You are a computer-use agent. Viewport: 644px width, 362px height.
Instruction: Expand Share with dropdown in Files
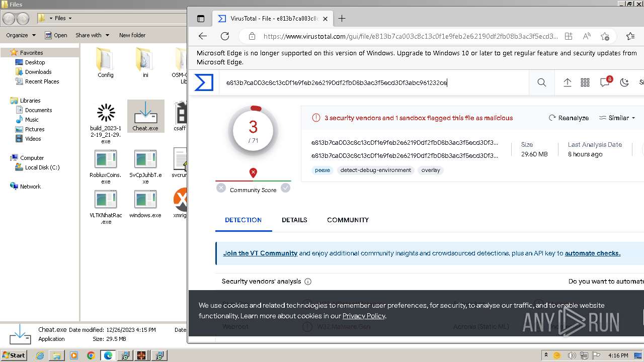[x=93, y=35]
